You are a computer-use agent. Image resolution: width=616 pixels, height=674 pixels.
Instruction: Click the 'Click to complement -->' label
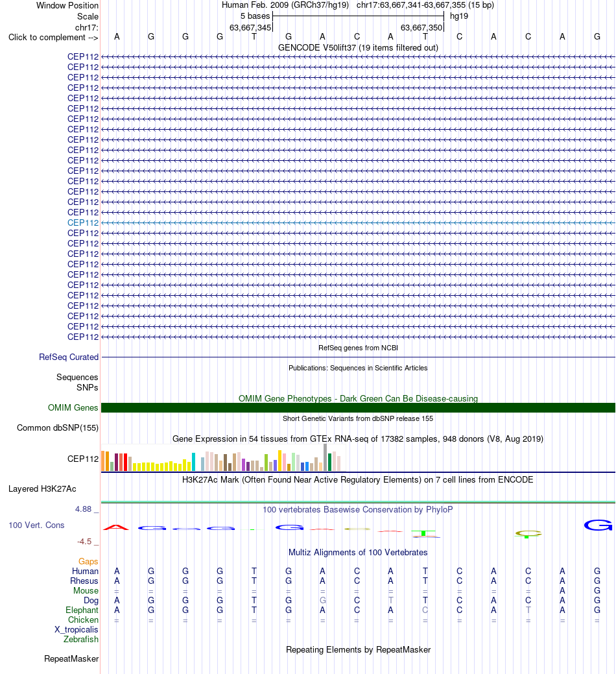point(53,38)
